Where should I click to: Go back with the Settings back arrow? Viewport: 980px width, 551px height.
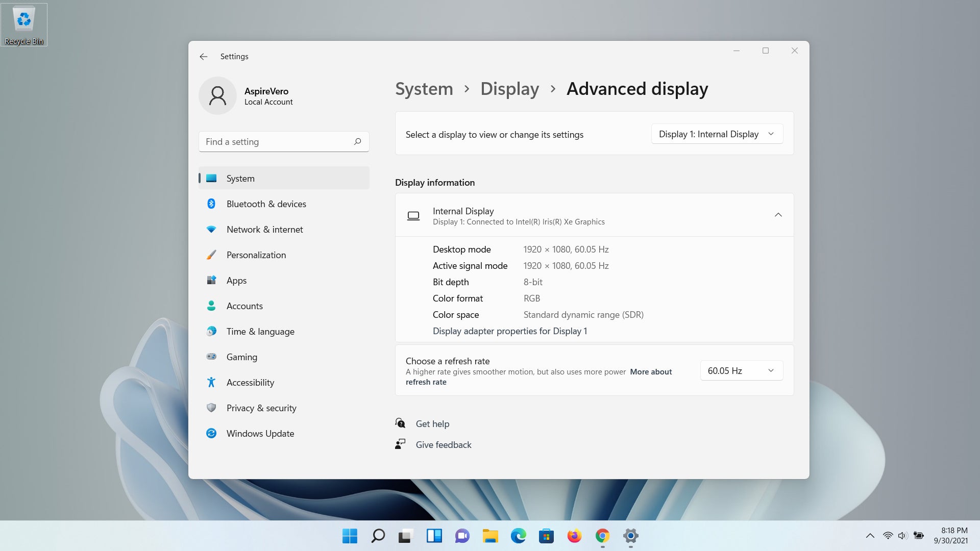(203, 57)
